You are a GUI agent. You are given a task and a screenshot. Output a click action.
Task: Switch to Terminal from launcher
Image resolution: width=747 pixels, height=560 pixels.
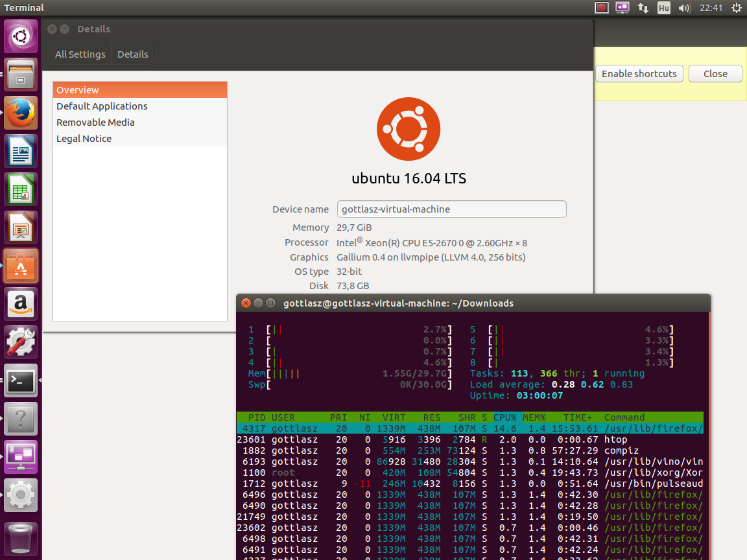[21, 380]
